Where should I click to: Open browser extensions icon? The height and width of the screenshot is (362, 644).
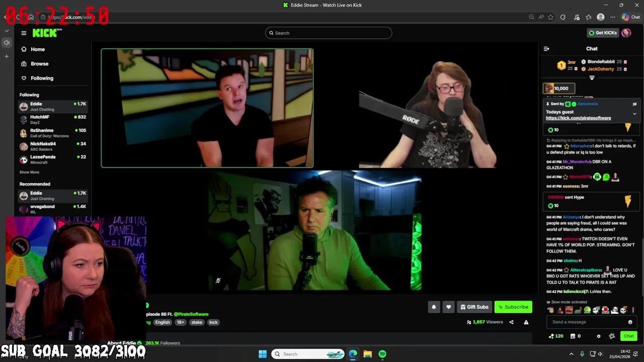click(563, 17)
